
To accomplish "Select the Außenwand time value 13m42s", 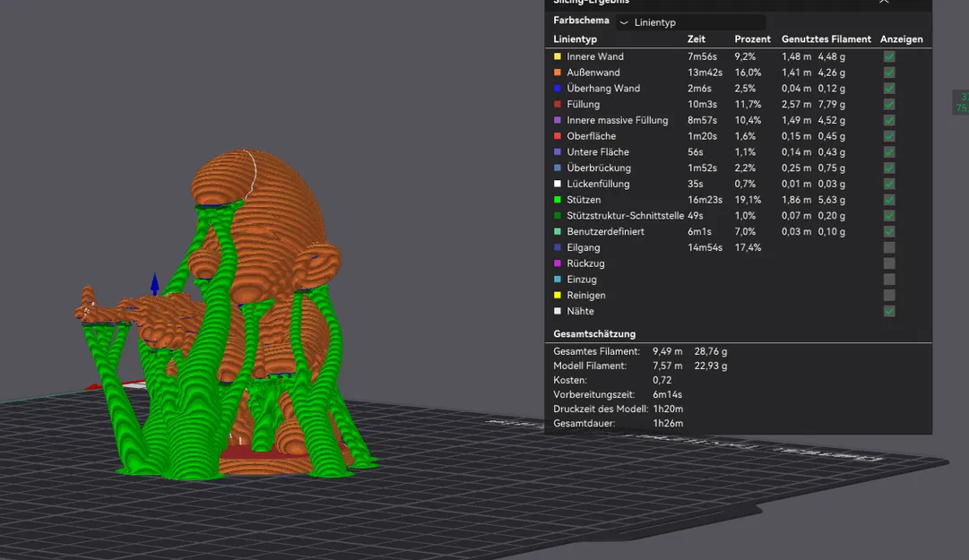I will click(x=705, y=73).
